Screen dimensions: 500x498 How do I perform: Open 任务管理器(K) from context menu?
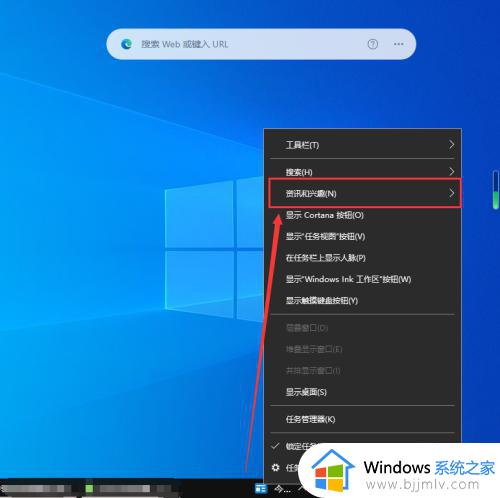(362, 419)
